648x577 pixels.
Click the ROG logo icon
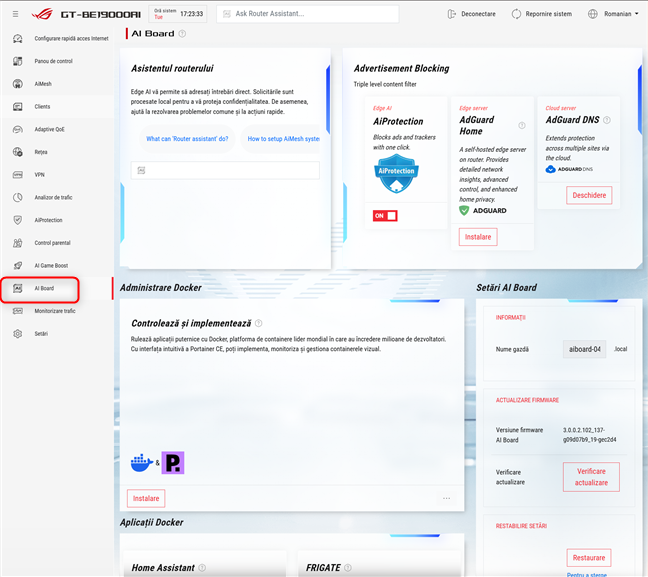point(42,14)
